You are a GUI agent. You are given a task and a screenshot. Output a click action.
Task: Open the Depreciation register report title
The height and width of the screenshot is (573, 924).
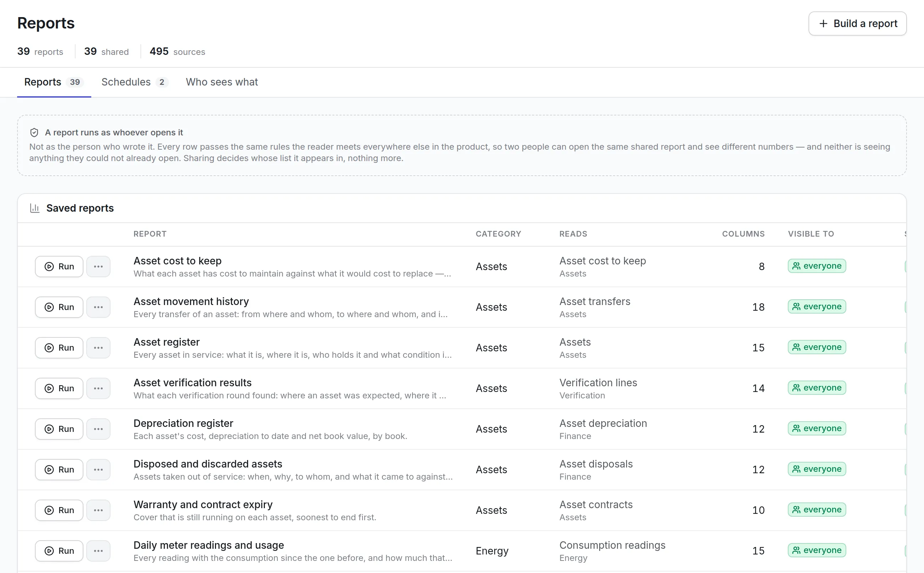183,423
